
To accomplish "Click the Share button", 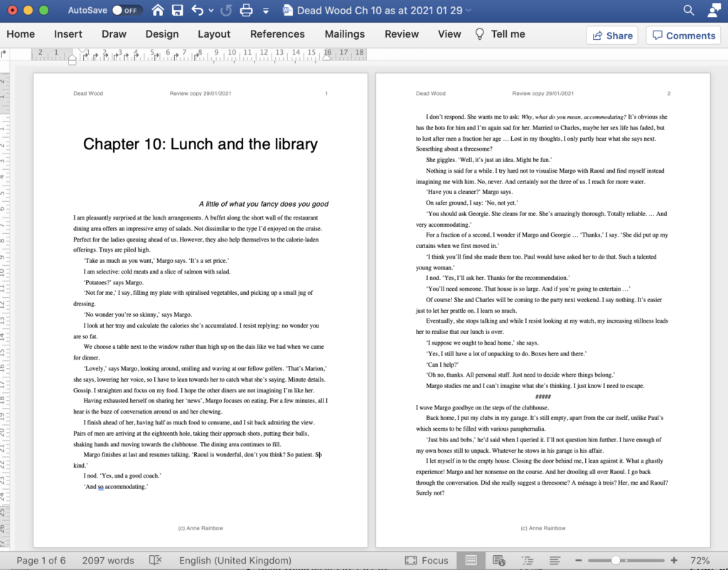I will (x=611, y=35).
